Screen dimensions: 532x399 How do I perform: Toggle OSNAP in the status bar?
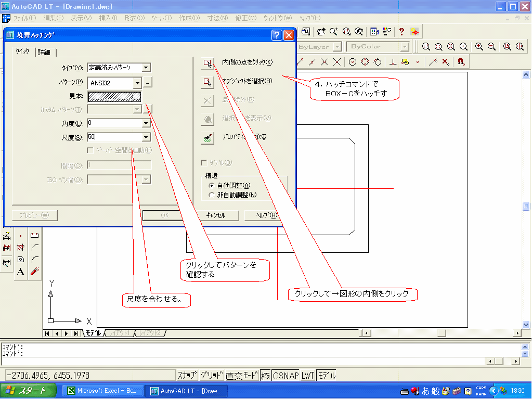point(286,376)
